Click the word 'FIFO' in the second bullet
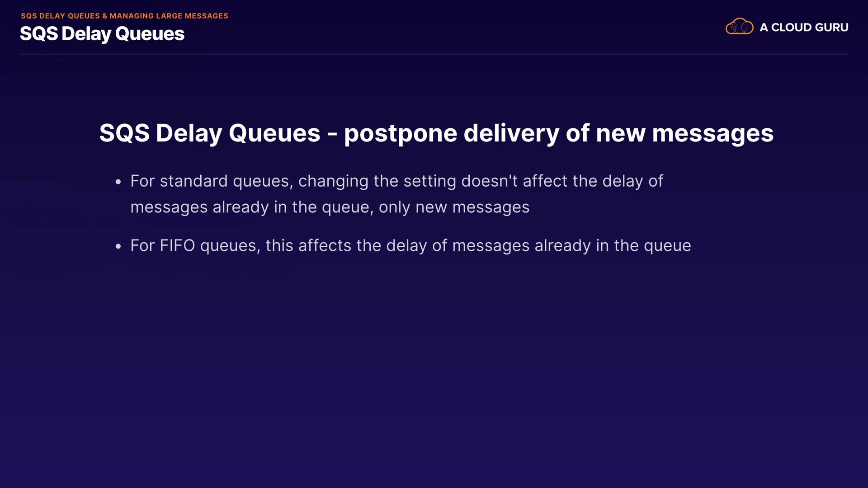868x488 pixels. (177, 246)
